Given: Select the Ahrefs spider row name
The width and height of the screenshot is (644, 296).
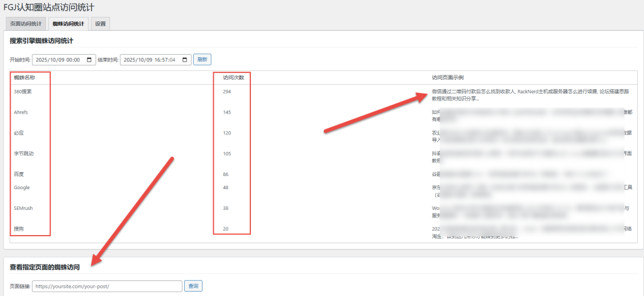Looking at the screenshot, I should point(21,112).
